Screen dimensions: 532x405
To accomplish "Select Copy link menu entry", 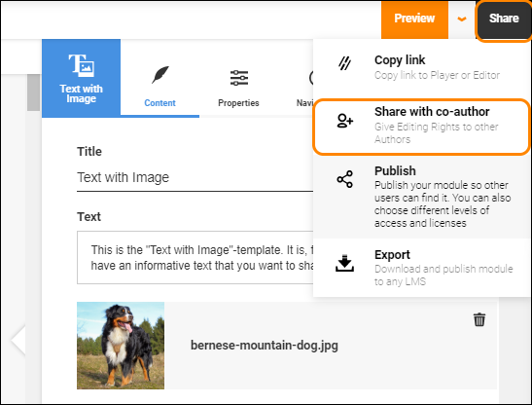I will (421, 68).
